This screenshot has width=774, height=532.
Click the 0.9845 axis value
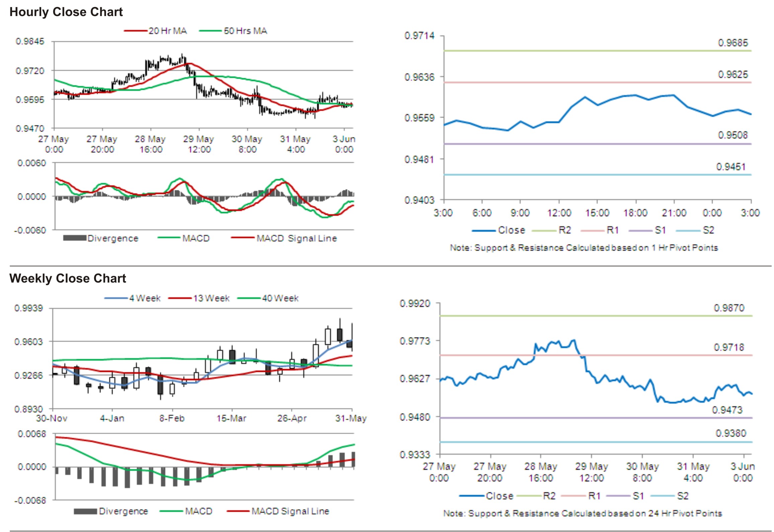(x=30, y=41)
